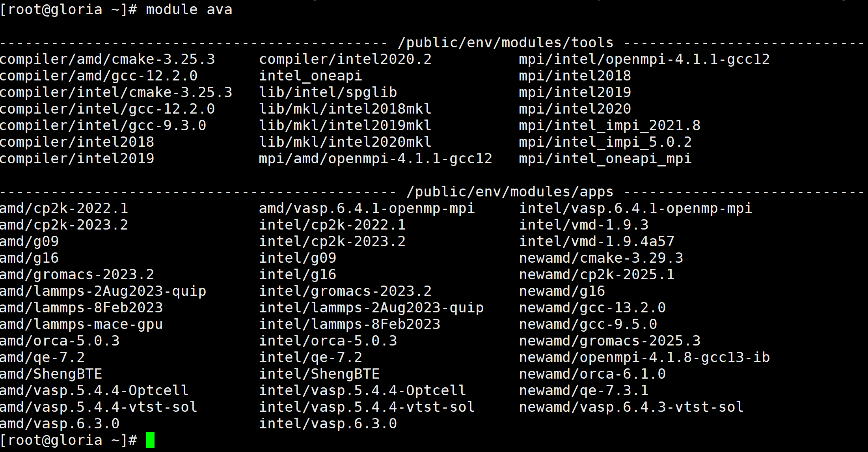This screenshot has height=452, width=868.
Task: Click the compiler/intel2020.2 module entry
Action: (345, 59)
